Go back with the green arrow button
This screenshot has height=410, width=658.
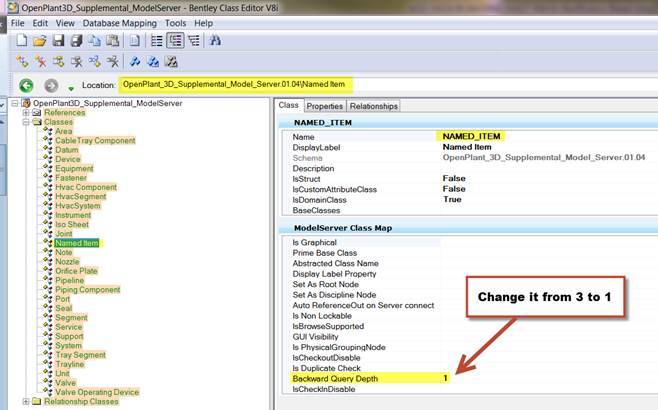(26, 86)
